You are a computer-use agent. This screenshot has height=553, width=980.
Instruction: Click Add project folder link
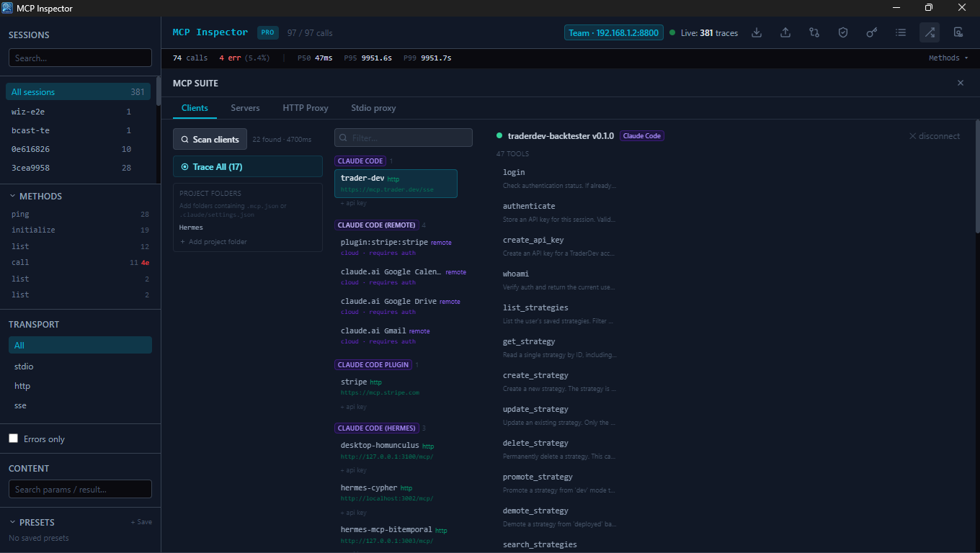pyautogui.click(x=213, y=242)
